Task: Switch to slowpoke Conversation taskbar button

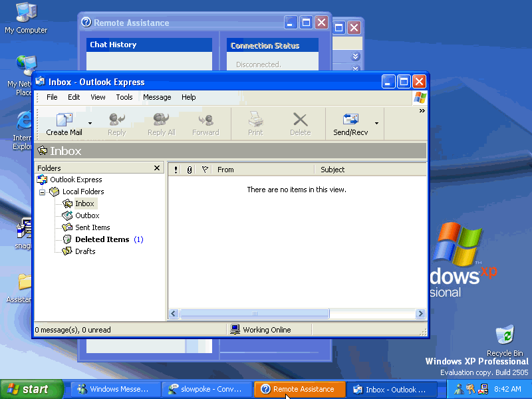Action: click(x=207, y=389)
